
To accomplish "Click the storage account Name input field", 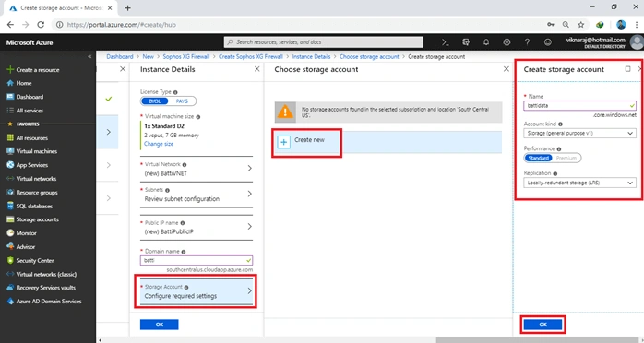I will pos(579,105).
